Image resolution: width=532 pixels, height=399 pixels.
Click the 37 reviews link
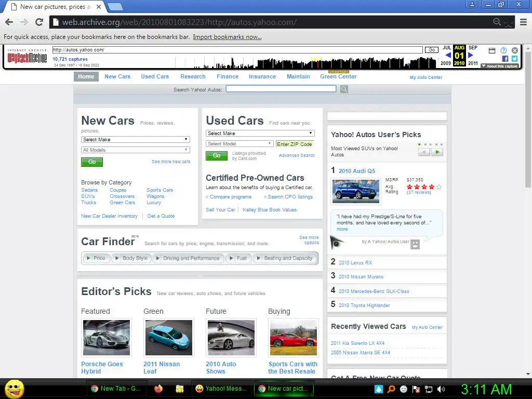419,192
